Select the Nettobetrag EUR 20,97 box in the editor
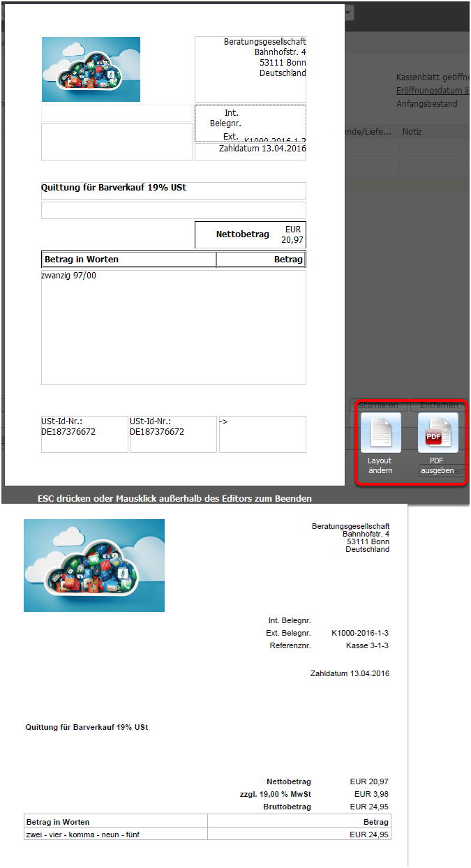The width and height of the screenshot is (471, 868). click(251, 234)
